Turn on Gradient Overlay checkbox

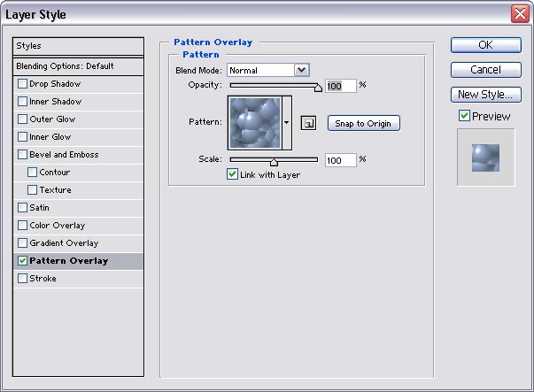coord(22,243)
